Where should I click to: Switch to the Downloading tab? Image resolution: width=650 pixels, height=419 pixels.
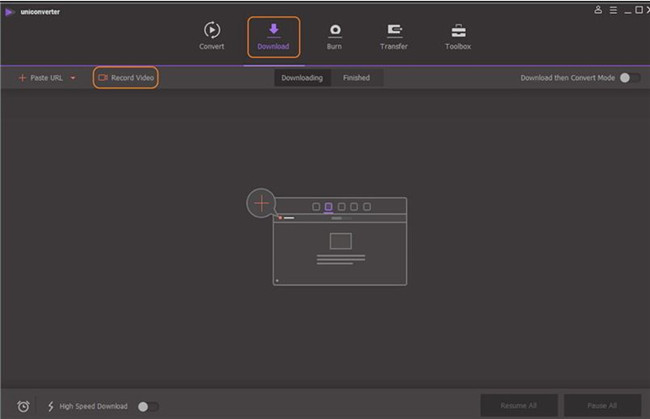pyautogui.click(x=301, y=77)
